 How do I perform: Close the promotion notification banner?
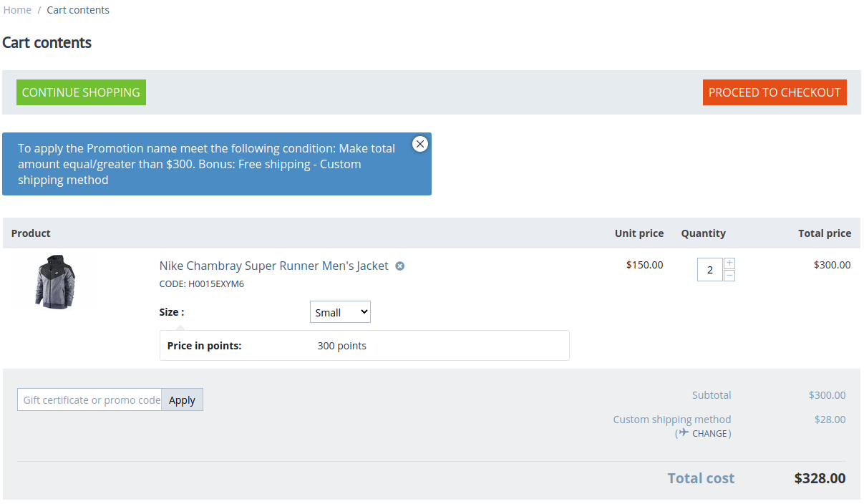420,144
